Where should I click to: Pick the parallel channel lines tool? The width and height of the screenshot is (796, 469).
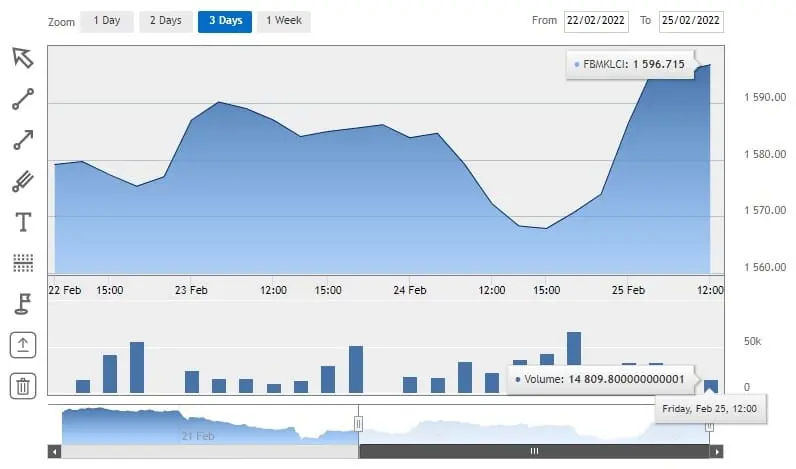[x=23, y=181]
